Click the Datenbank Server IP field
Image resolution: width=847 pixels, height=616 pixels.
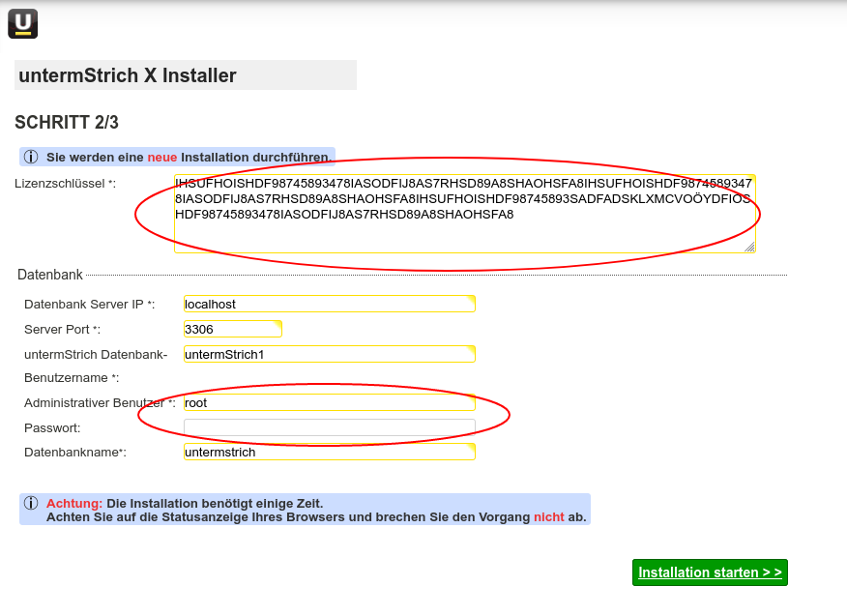pyautogui.click(x=329, y=304)
